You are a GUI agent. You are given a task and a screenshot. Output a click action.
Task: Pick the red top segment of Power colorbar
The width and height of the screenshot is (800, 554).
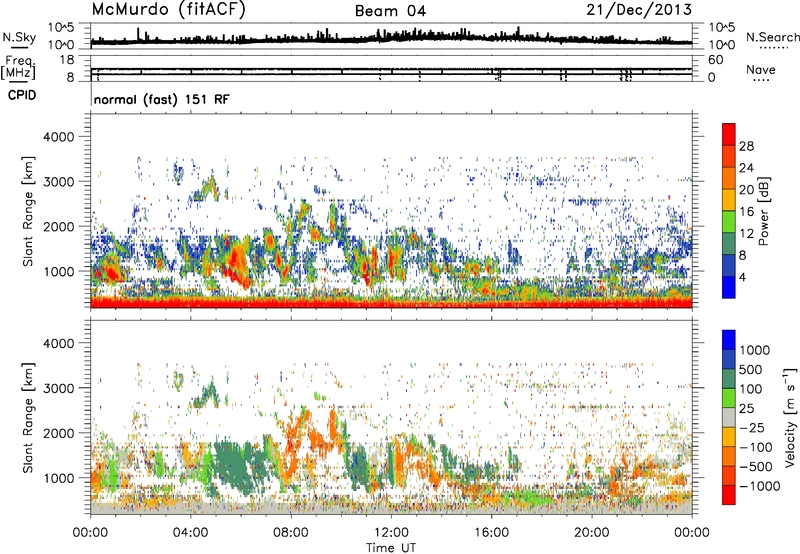pos(729,135)
